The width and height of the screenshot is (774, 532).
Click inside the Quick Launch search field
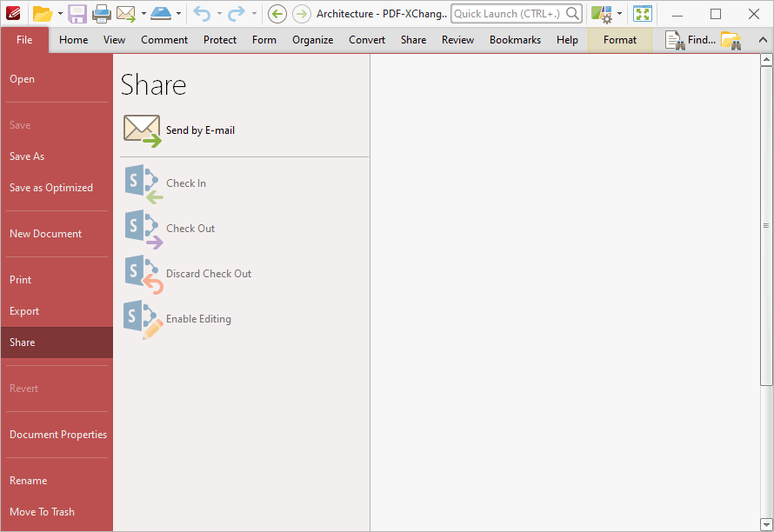coord(509,14)
